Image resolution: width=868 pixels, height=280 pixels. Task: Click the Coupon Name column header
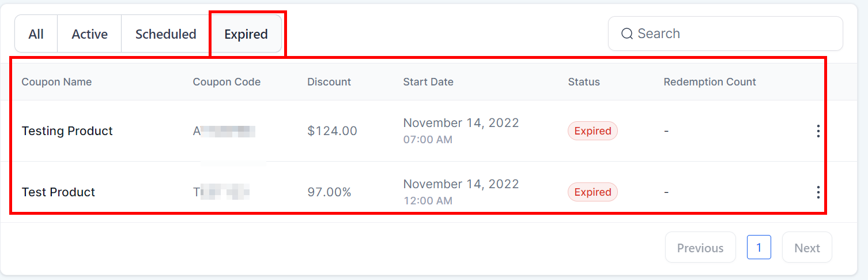click(56, 82)
